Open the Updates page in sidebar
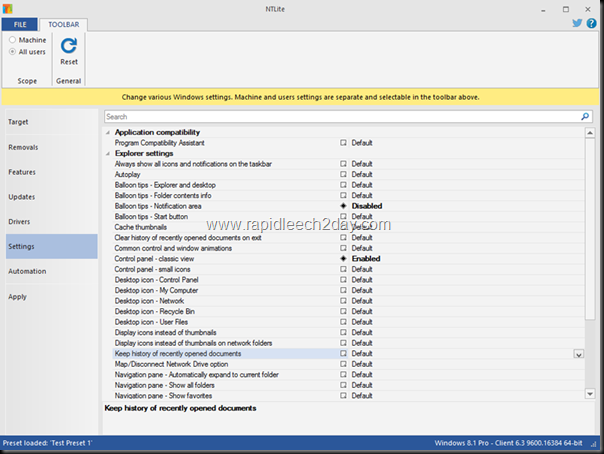This screenshot has width=604, height=454. click(x=52, y=197)
